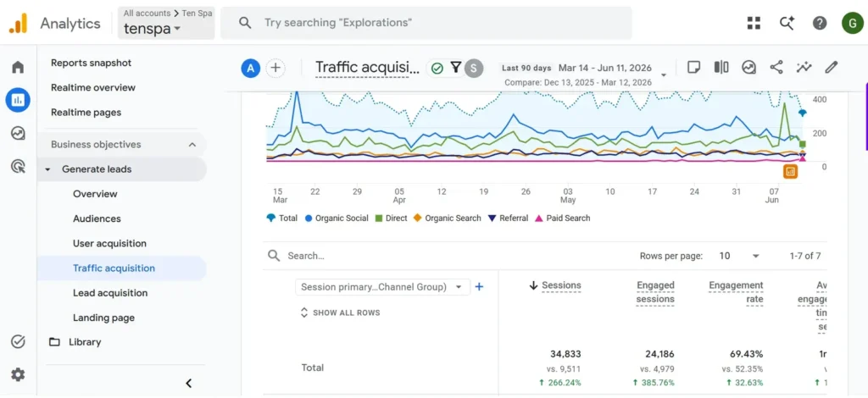Open Session primary Channel Group dimension dropdown

[382, 287]
